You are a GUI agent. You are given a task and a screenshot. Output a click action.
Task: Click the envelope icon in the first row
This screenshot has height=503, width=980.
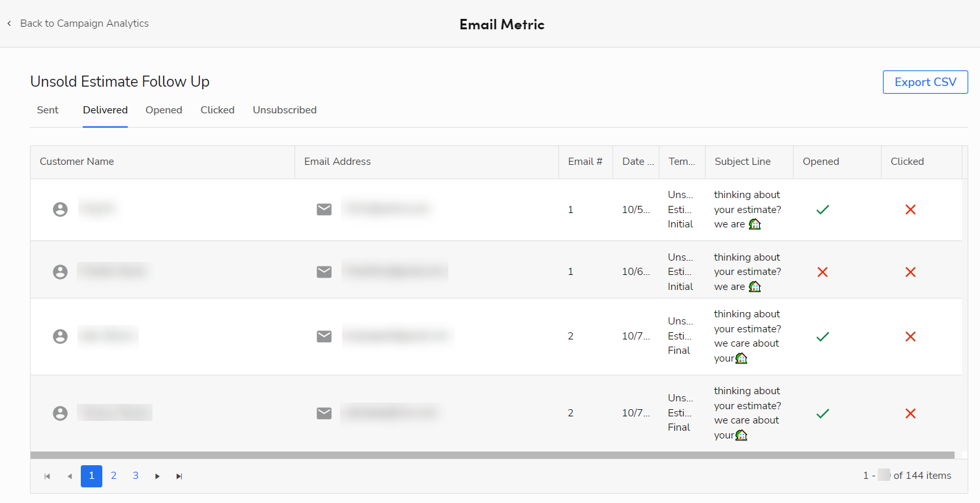pos(324,209)
